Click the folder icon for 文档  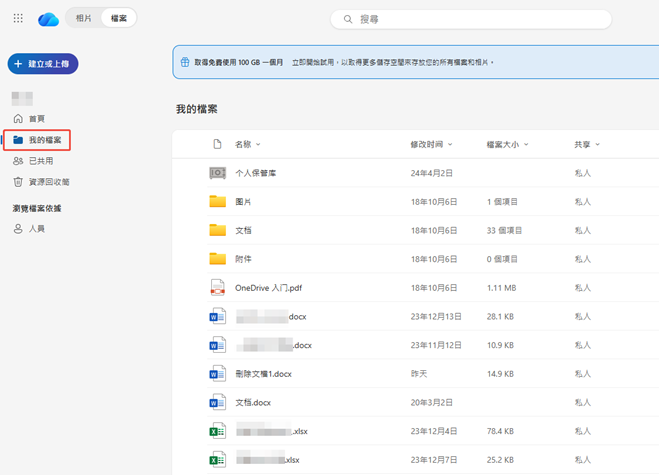(218, 230)
